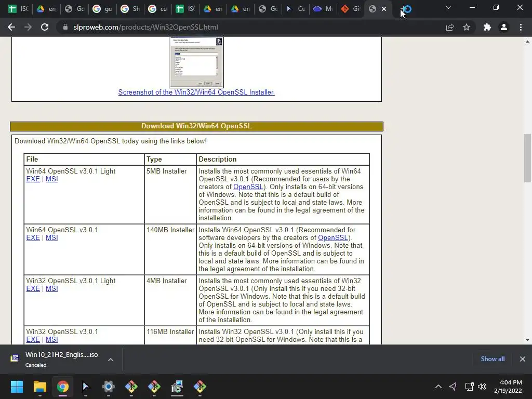532x399 pixels.
Task: Download EXE for Win32 OpenSSL v3.0.1 116MB
Action: [33, 340]
